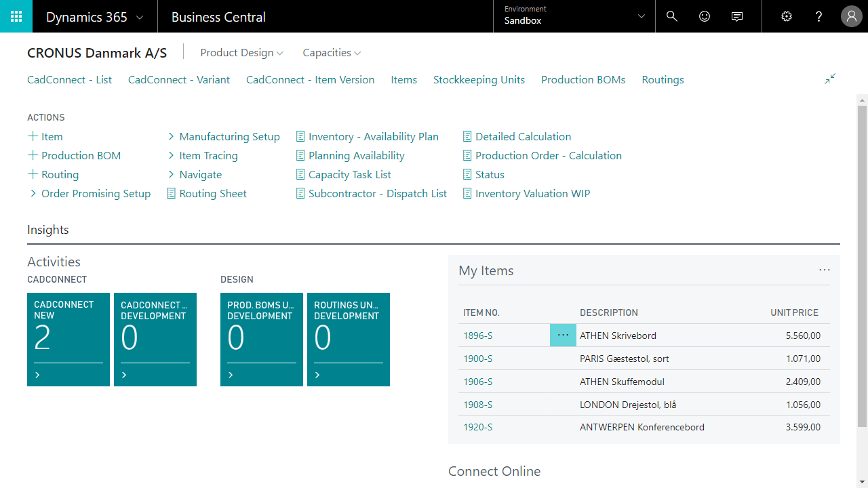This screenshot has height=488, width=868.
Task: Open Cadconnect Development tile
Action: click(x=155, y=340)
